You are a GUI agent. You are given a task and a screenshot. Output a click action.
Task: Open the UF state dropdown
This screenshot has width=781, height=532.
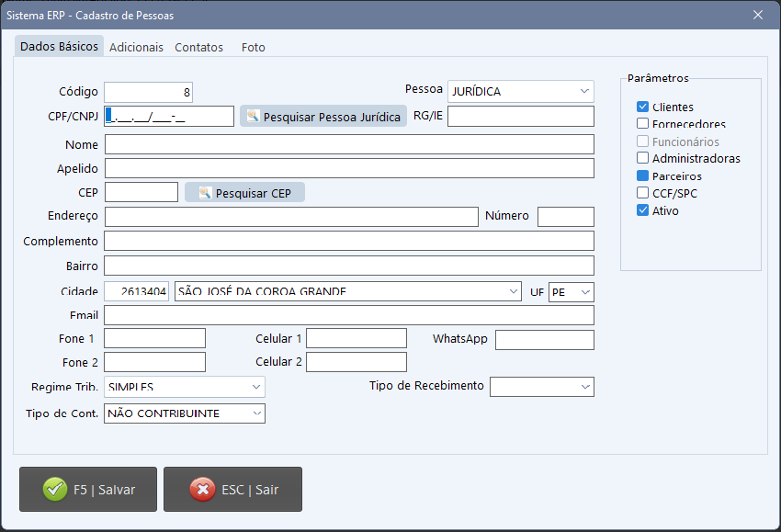point(584,291)
